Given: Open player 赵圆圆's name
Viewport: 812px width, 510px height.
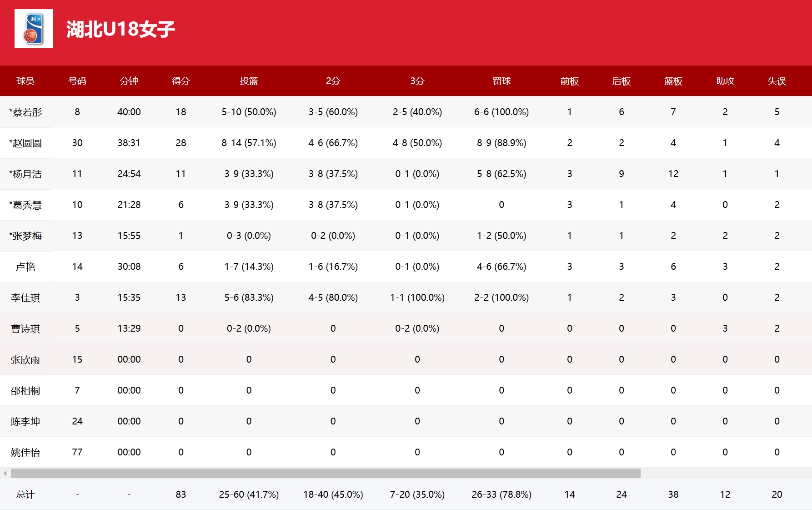Looking at the screenshot, I should point(25,143).
